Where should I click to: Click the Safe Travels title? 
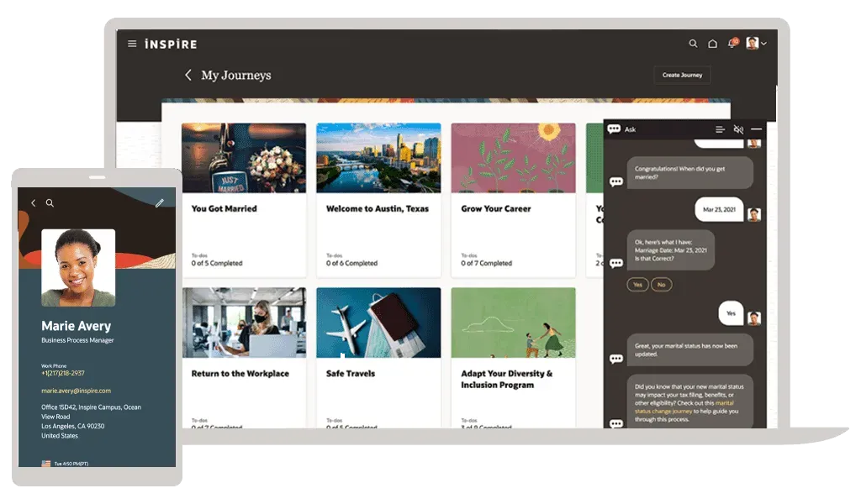click(x=351, y=374)
